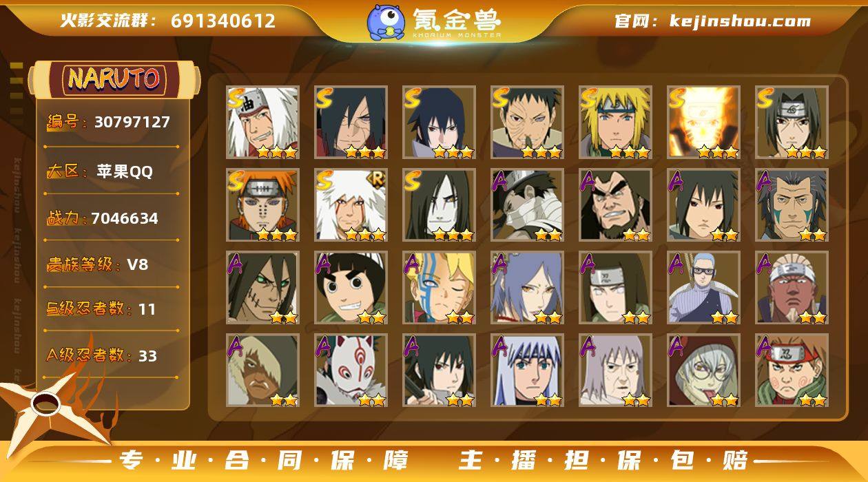Screen dimensions: 868x482
Task: Select the bandaged Zabuza A-rank portrait
Action: (527, 205)
